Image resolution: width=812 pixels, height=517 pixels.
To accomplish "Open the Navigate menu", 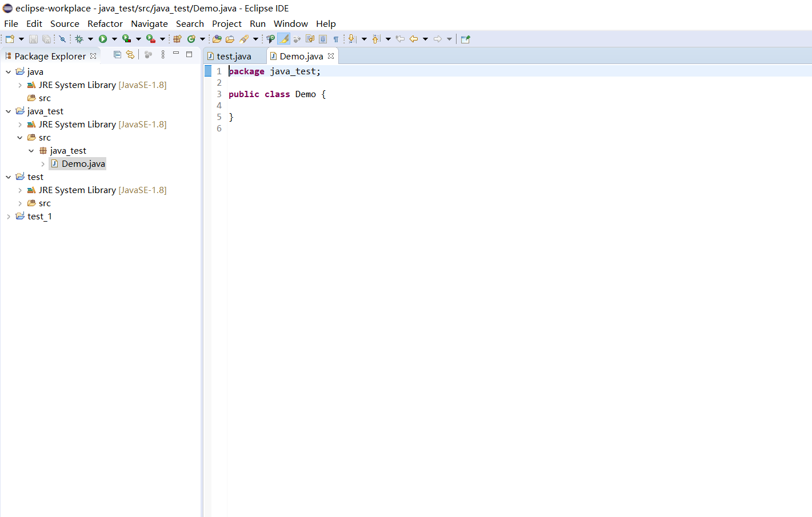I will (x=149, y=23).
